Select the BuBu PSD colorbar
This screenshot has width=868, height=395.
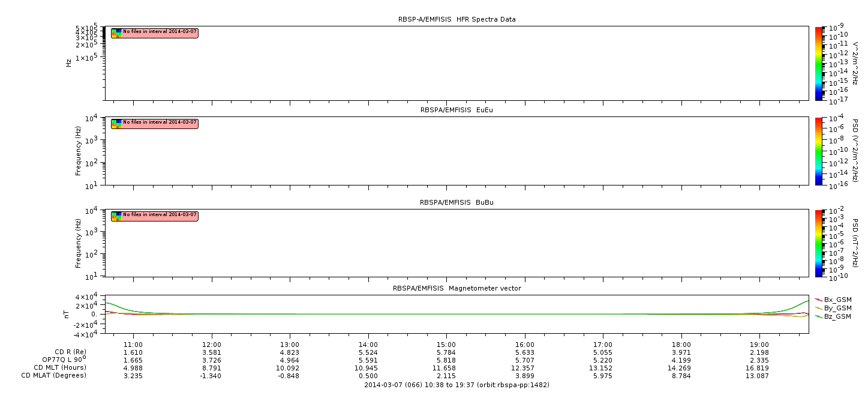pyautogui.click(x=819, y=243)
